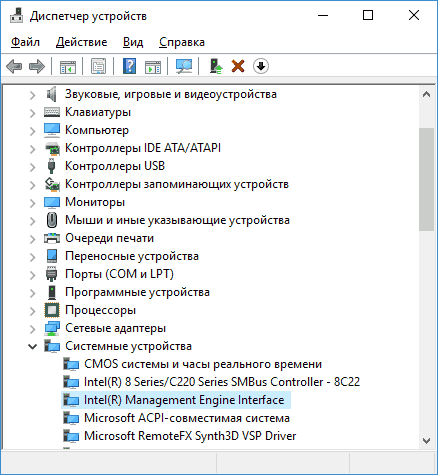The image size is (438, 475).
Task: Click the scrollbar down arrow
Action: click(x=426, y=441)
